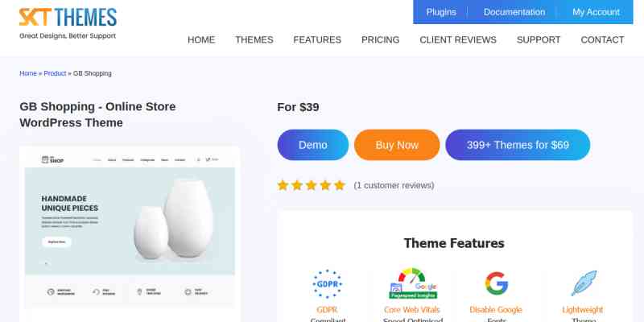Screen dimensions: 644x322
Task: Open the HOME menu item
Action: pyautogui.click(x=201, y=39)
